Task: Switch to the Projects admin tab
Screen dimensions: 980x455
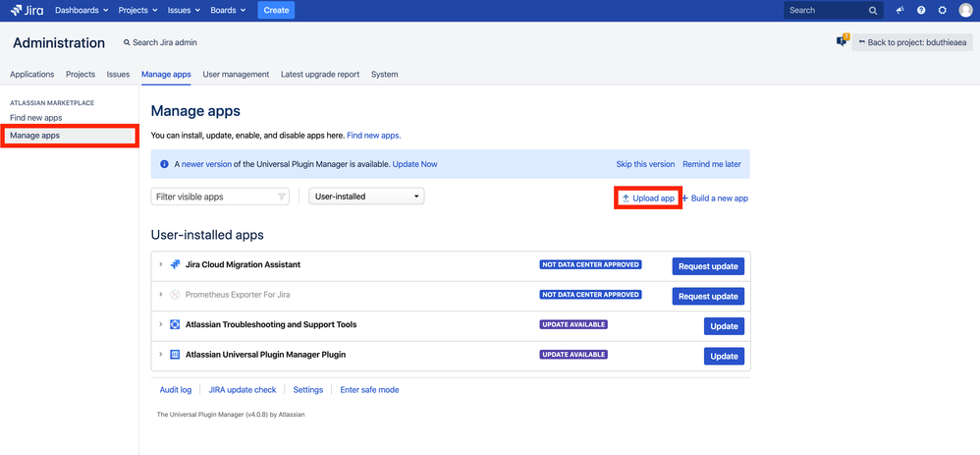Action: 81,74
